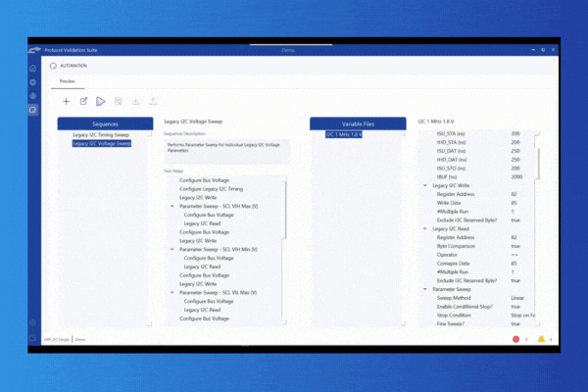The width and height of the screenshot is (588, 392).
Task: Click the Register Address value under Legacy I2C Write
Action: 514,194
